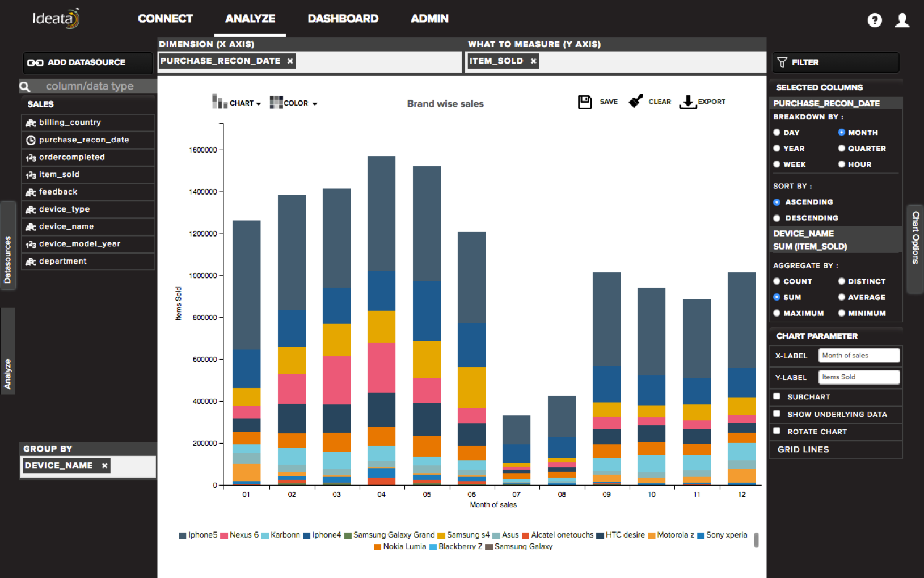Click the item_sold numeric type icon
Image resolution: width=924 pixels, height=578 pixels.
[31, 175]
